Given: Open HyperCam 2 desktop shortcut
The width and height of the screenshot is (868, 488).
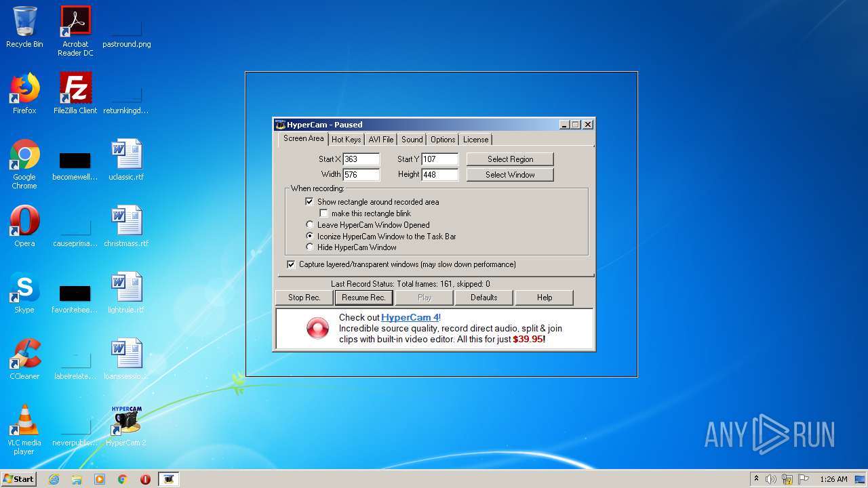Looking at the screenshot, I should (x=126, y=426).
